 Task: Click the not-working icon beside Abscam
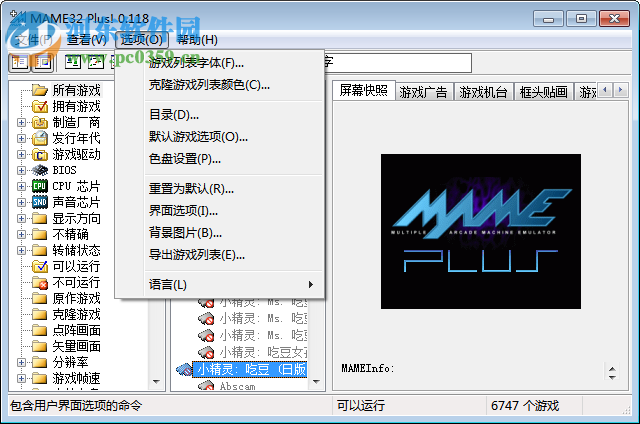tap(206, 386)
